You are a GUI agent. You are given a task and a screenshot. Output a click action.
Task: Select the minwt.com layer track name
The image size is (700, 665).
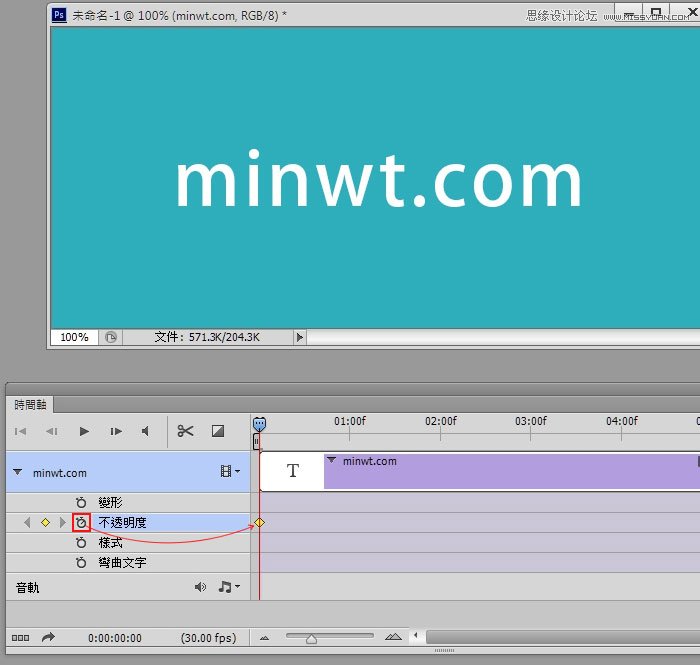60,473
